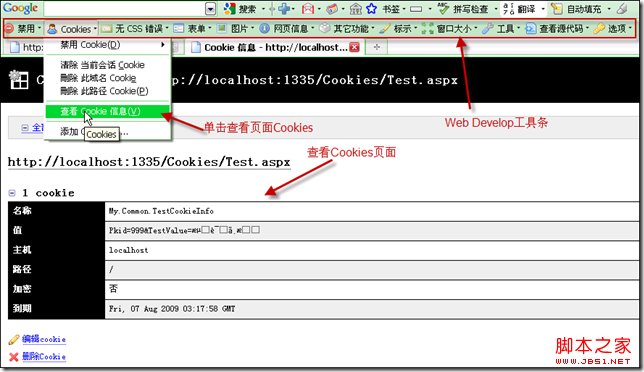Open the 表单 forms menu

coord(197,28)
